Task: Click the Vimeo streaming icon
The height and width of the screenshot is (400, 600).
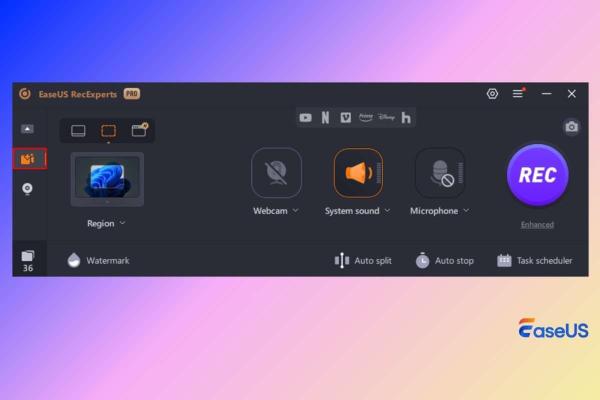Action: point(345,118)
